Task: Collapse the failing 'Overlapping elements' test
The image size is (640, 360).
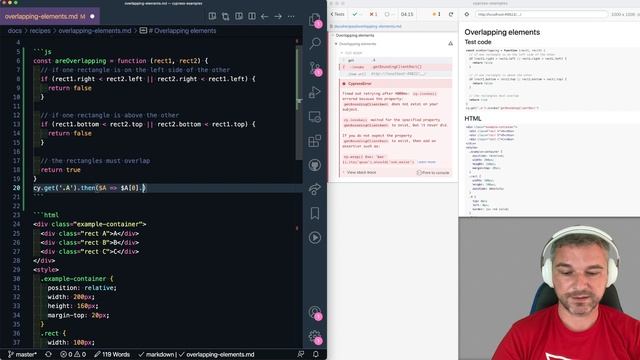Action: pos(357,44)
